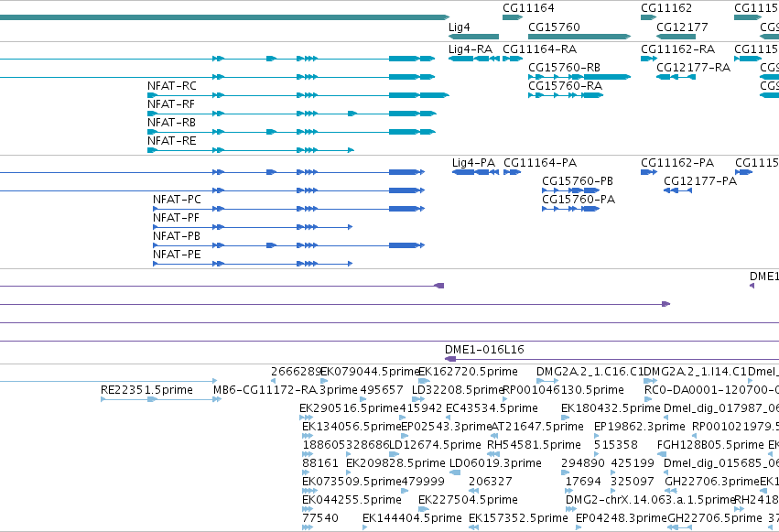Select the 2666289 feature label

[296, 372]
